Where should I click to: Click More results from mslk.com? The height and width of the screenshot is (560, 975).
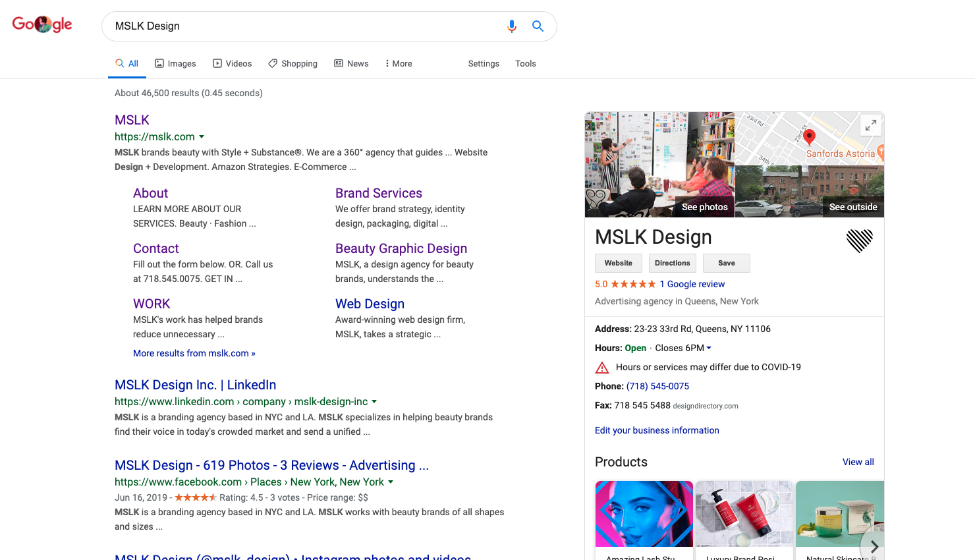click(x=194, y=353)
